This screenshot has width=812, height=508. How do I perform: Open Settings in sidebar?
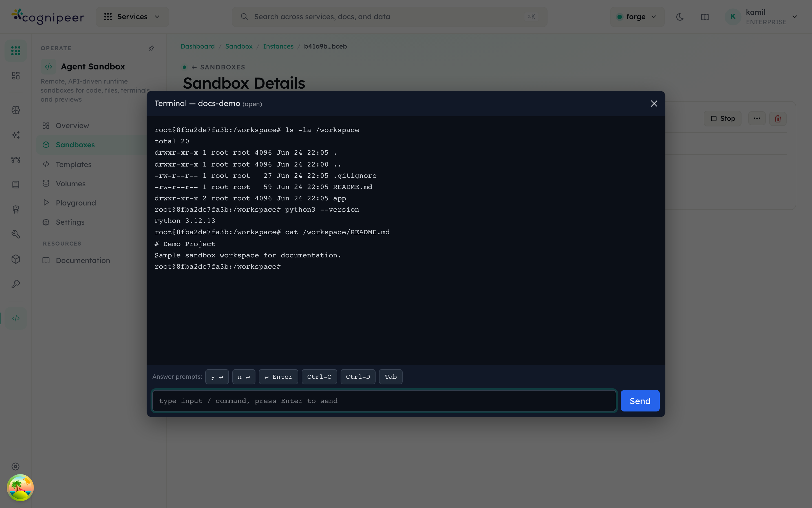(70, 222)
